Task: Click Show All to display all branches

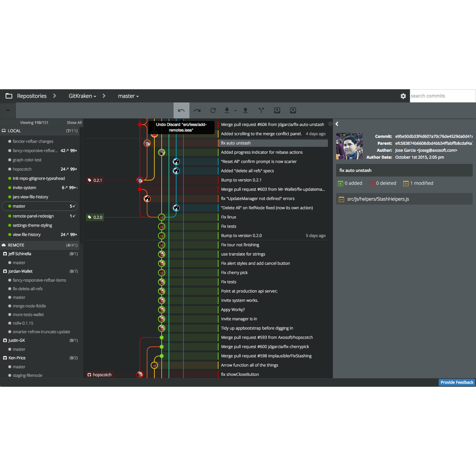Action: click(x=74, y=122)
